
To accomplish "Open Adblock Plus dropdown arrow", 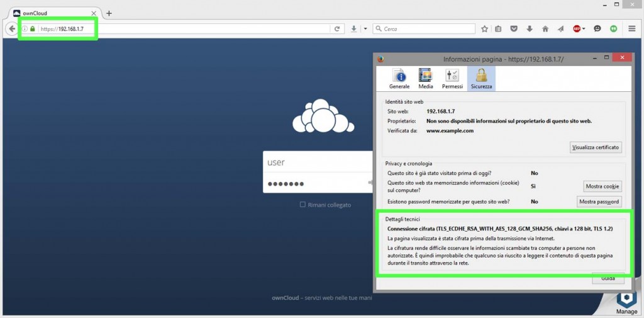I will [584, 29].
